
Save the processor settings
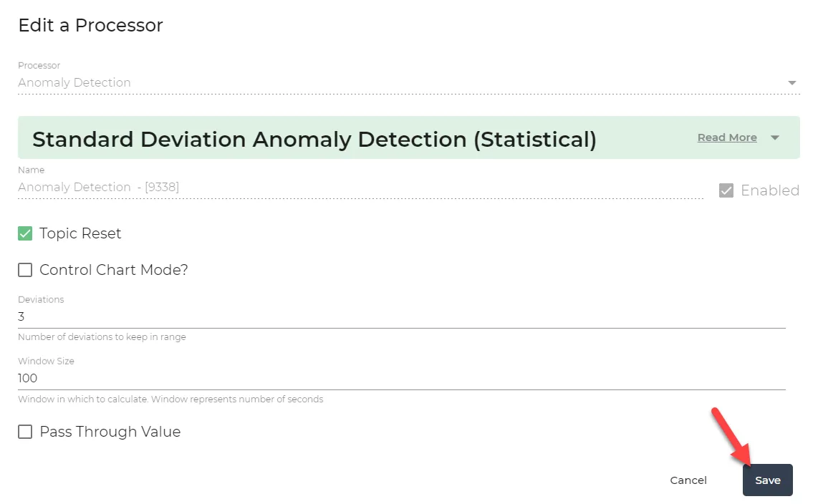(x=767, y=480)
